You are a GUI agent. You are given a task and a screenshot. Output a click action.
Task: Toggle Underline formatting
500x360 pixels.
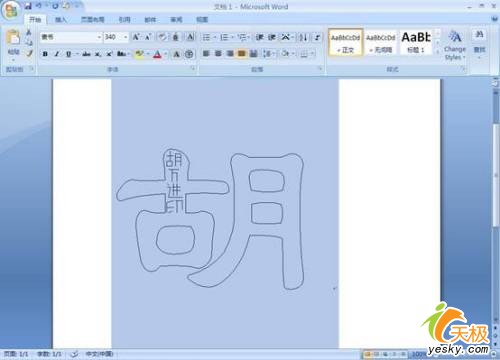(x=68, y=54)
